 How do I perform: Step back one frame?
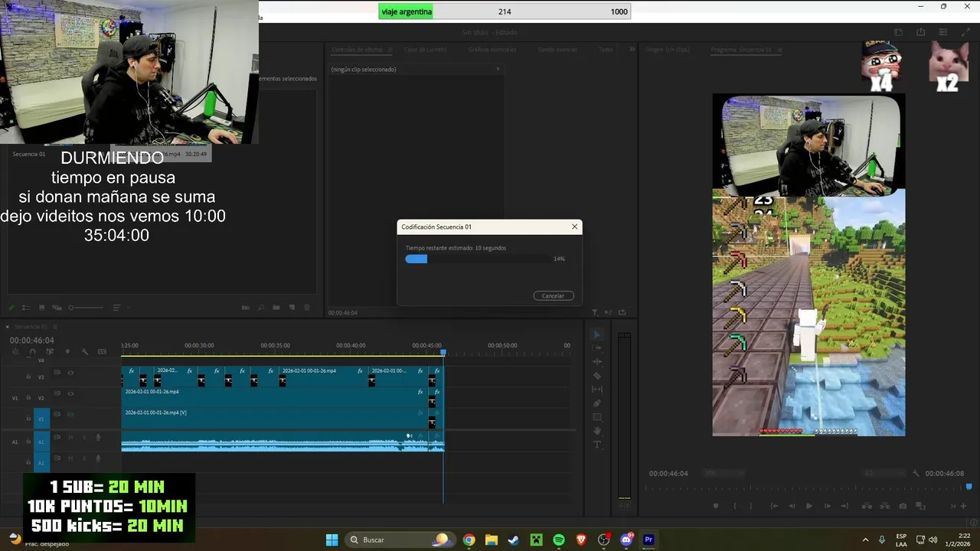[792, 506]
